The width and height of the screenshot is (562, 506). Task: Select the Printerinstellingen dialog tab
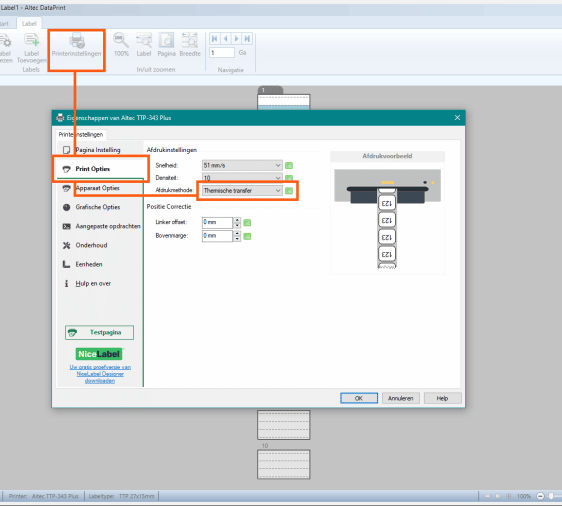[x=81, y=134]
